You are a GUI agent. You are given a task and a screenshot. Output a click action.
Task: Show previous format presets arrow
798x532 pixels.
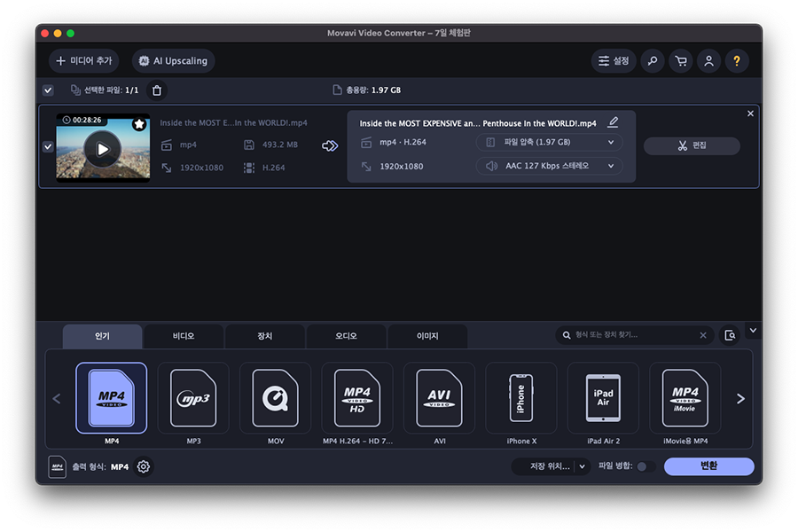57,399
